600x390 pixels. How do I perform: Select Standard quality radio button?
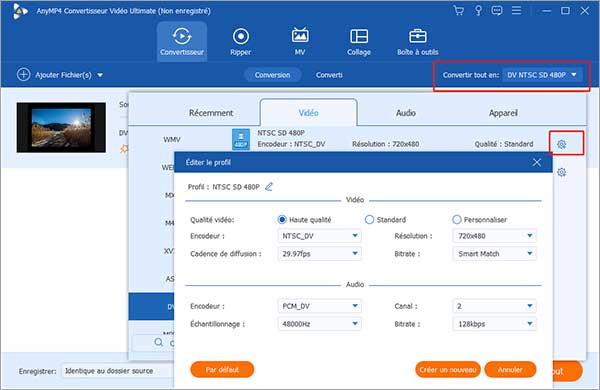click(x=369, y=220)
